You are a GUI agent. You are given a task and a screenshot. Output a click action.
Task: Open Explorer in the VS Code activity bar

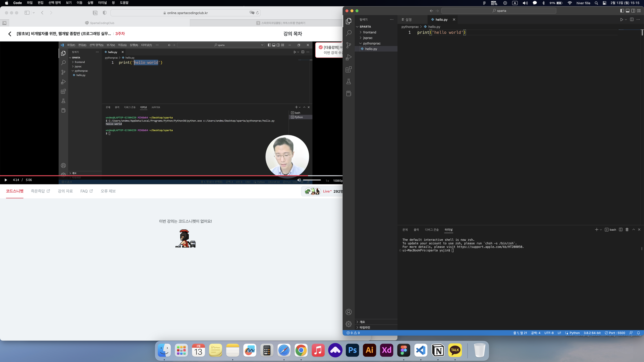pyautogui.click(x=349, y=21)
